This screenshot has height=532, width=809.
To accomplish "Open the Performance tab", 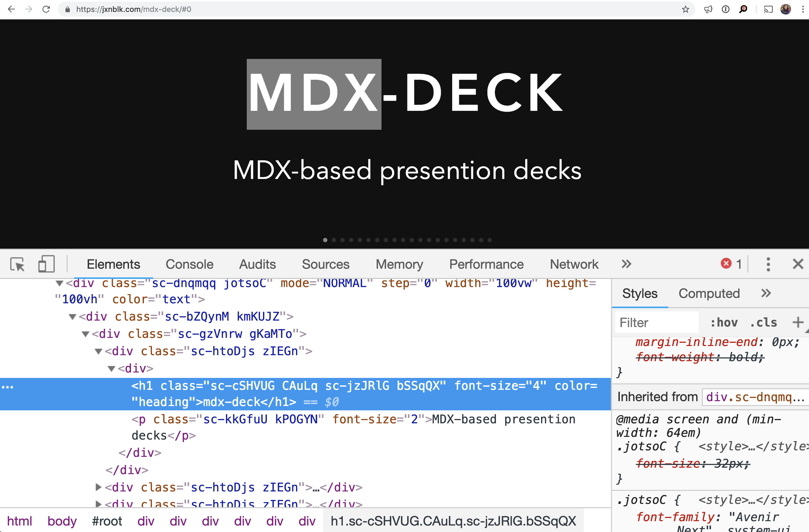I will (x=486, y=264).
